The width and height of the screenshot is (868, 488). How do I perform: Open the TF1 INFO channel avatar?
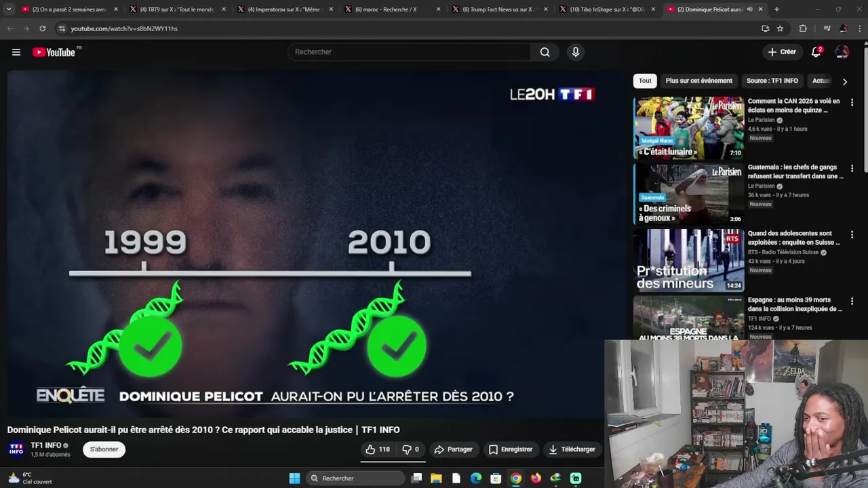pyautogui.click(x=16, y=449)
